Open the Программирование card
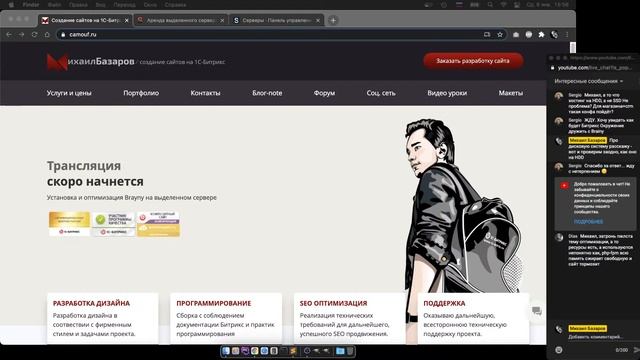 click(226, 318)
